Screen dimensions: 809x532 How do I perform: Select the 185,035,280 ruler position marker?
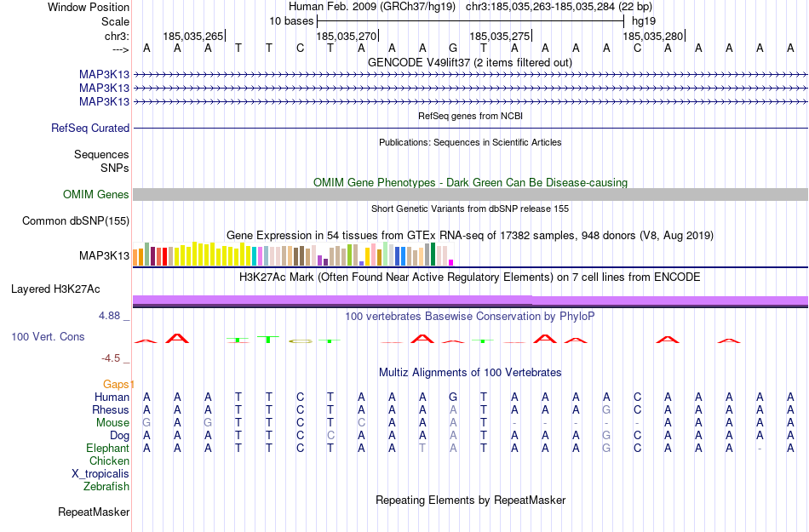click(x=652, y=36)
